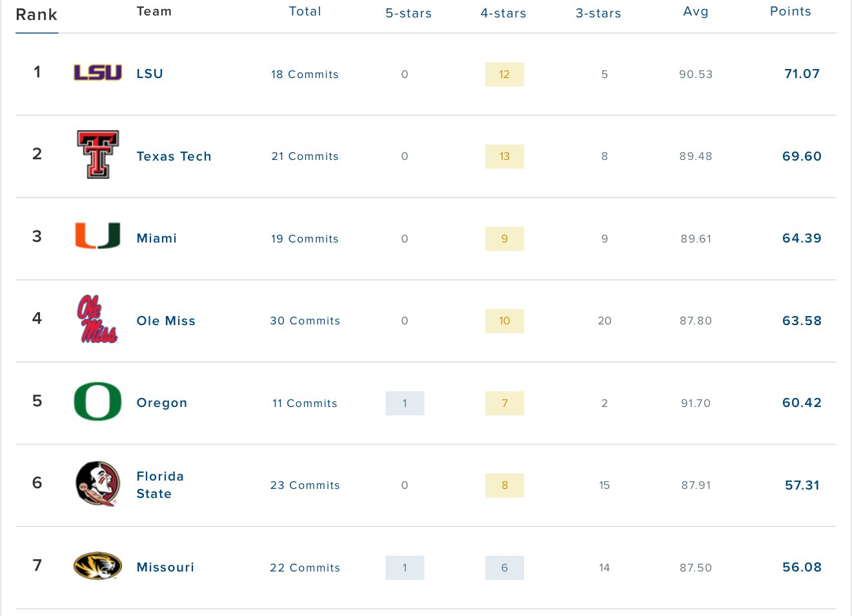Click the Miami U logo

click(97, 236)
